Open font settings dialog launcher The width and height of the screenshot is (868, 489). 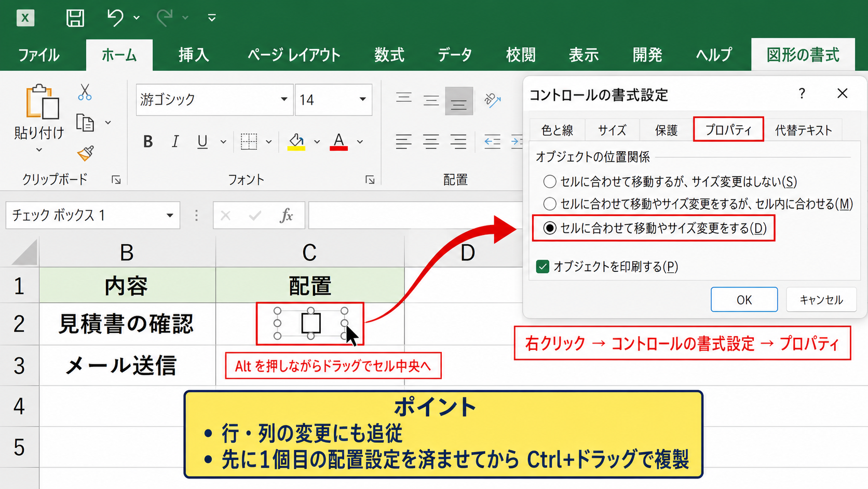click(x=370, y=180)
